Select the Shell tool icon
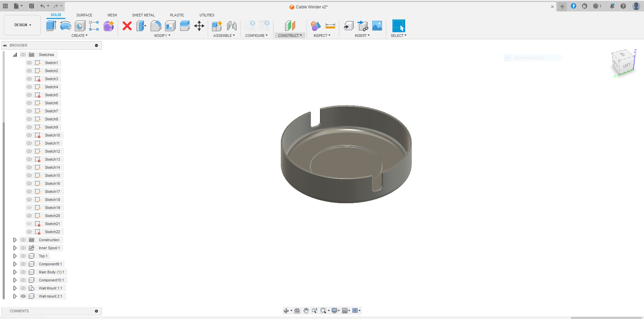Screen dimensions: 644x319 click(170, 26)
